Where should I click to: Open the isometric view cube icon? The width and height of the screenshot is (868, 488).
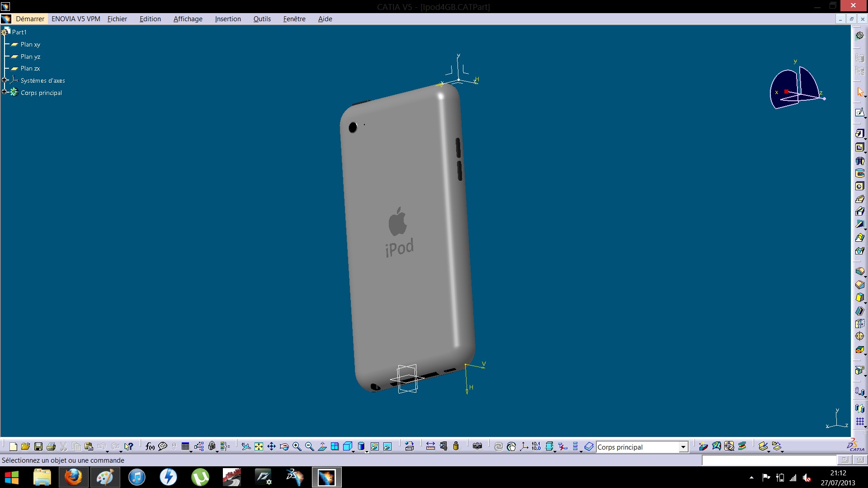[347, 447]
